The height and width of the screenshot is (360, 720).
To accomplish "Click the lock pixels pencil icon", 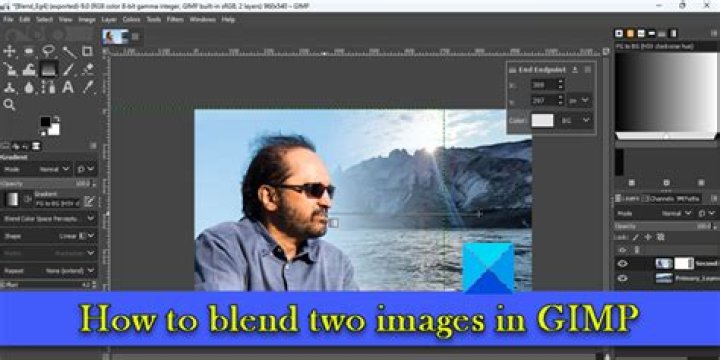I will (636, 237).
